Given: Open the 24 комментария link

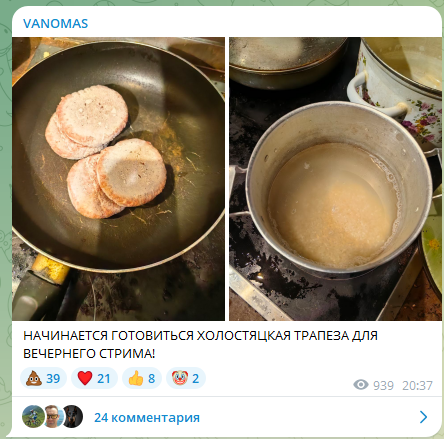Looking at the screenshot, I should (x=147, y=417).
